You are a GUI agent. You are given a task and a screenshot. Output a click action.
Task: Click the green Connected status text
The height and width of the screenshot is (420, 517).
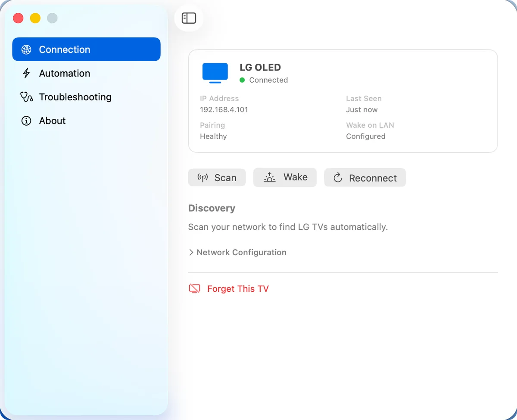268,80
